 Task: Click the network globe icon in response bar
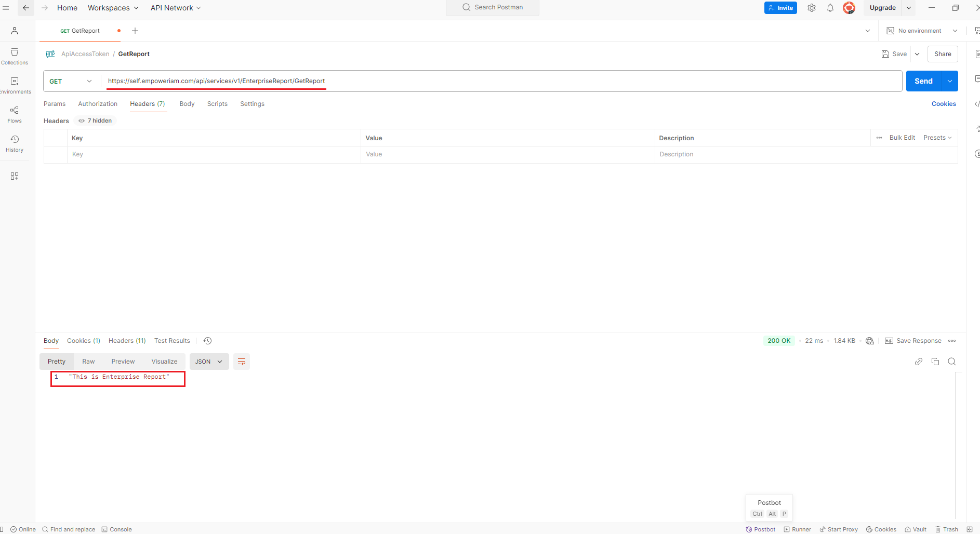click(870, 341)
